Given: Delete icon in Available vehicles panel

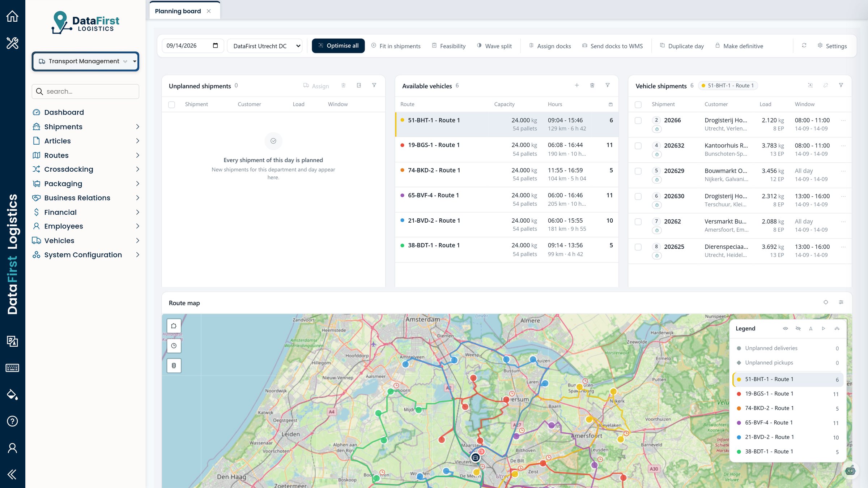Looking at the screenshot, I should [x=592, y=85].
